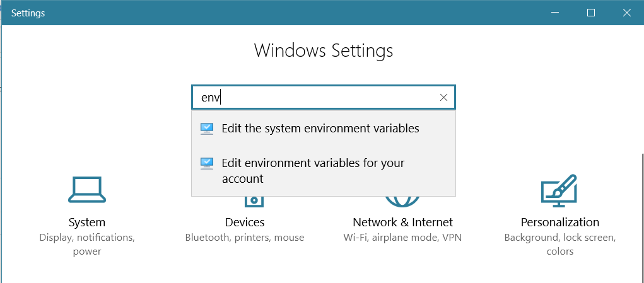
Task: Click the Bluetooth, printers, mouse description
Action: coord(245,238)
